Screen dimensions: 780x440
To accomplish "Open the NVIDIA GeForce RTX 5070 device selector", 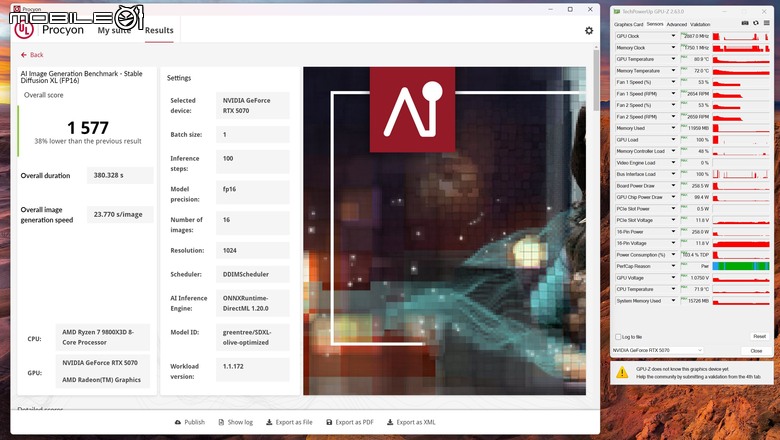I will tap(658, 351).
